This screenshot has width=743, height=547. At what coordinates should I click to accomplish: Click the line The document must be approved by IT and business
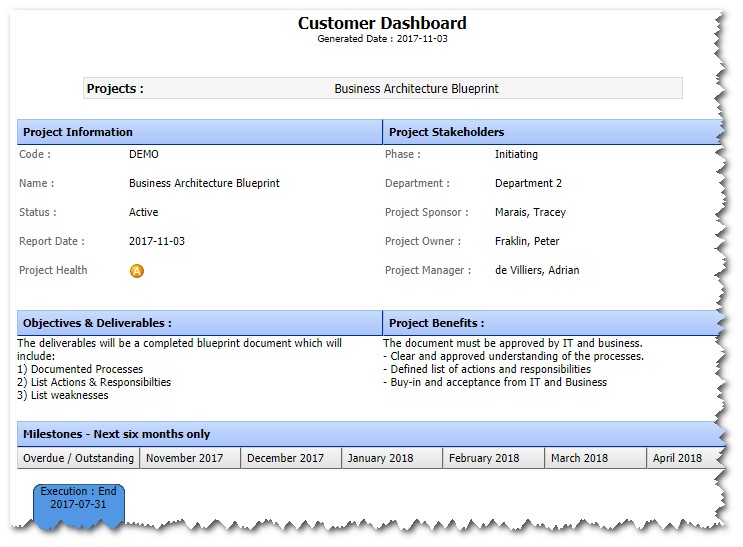[513, 343]
